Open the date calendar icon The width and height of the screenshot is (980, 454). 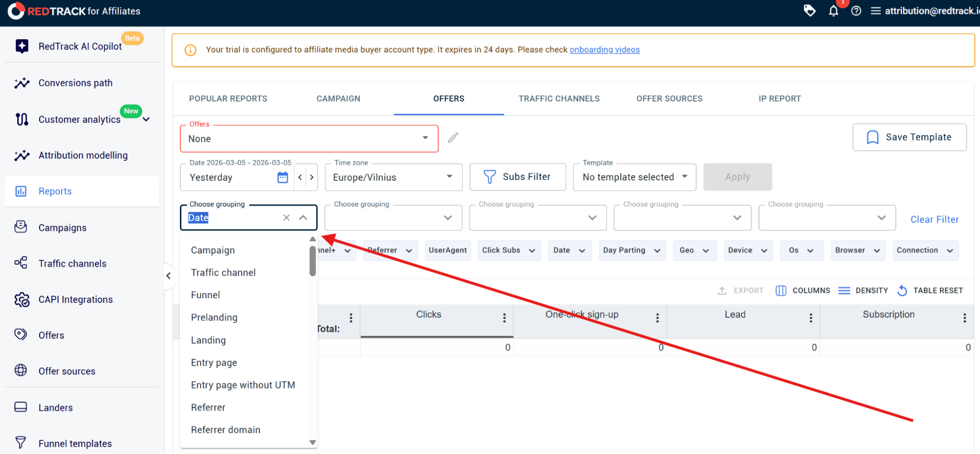[x=283, y=177]
